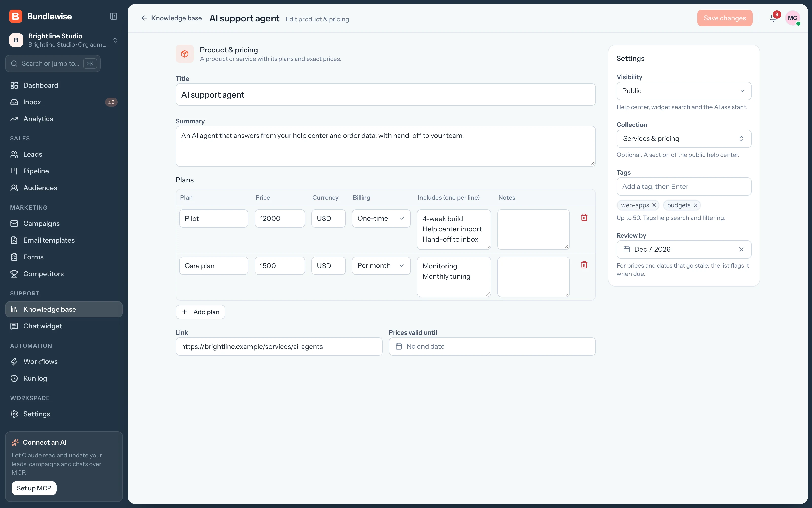Expand the Brightline Studio workspace switcher
The image size is (812, 508).
pos(64,40)
